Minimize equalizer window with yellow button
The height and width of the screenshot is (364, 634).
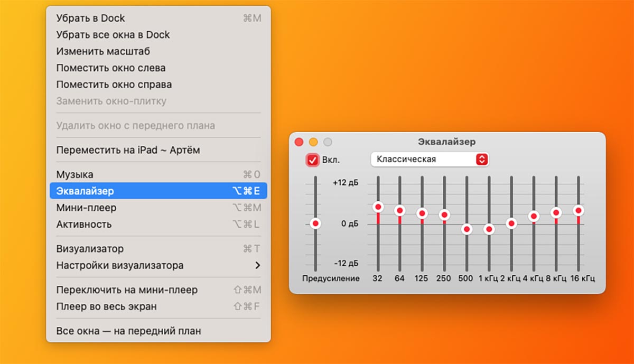coord(313,142)
